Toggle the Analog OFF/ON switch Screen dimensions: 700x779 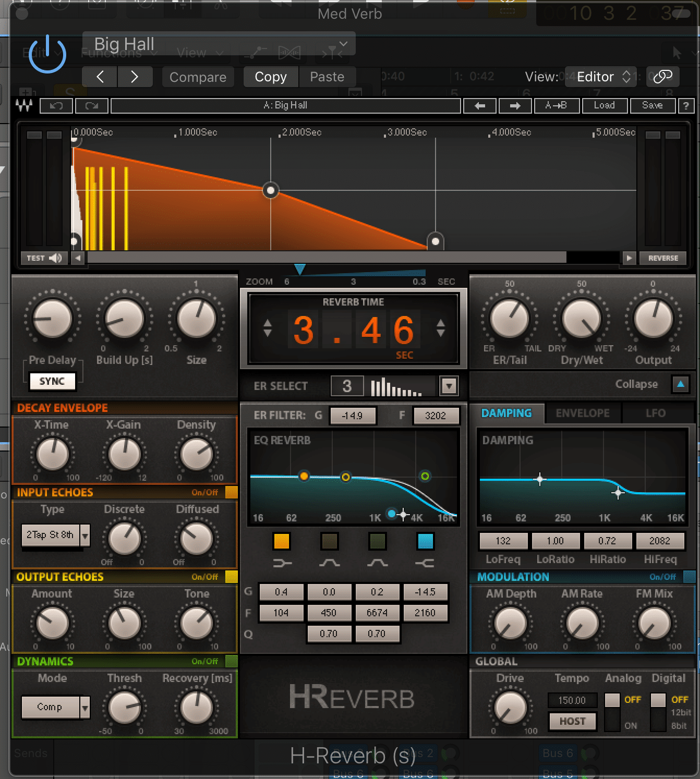[612, 712]
